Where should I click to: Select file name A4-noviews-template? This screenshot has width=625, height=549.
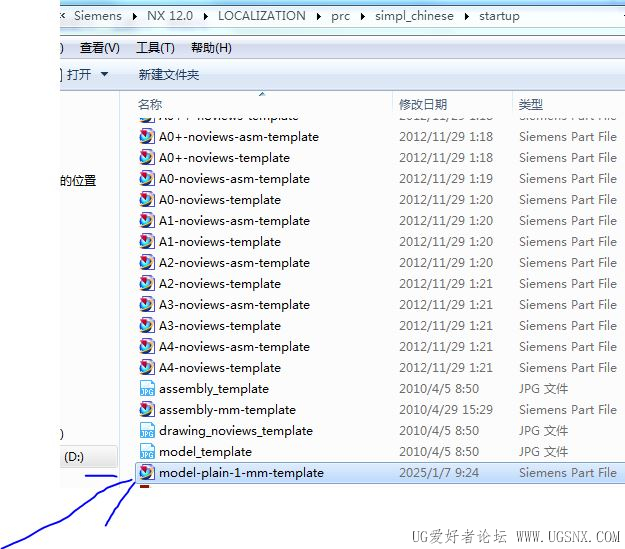[x=220, y=368]
